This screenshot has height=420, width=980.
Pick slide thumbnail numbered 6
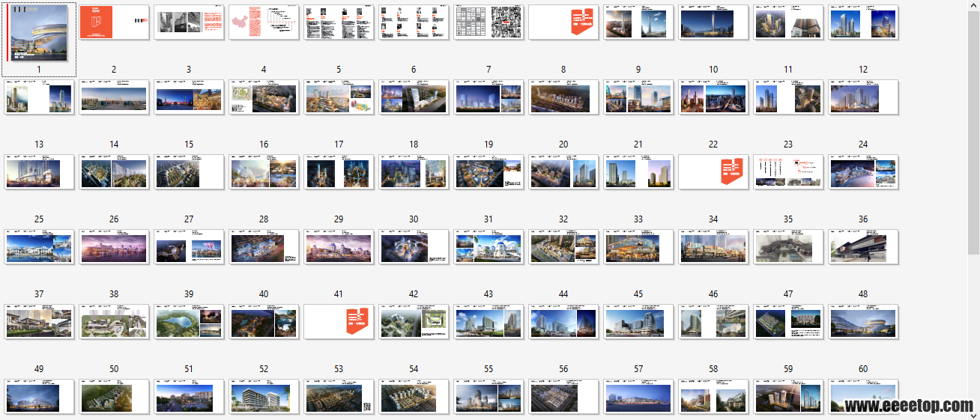(x=414, y=22)
